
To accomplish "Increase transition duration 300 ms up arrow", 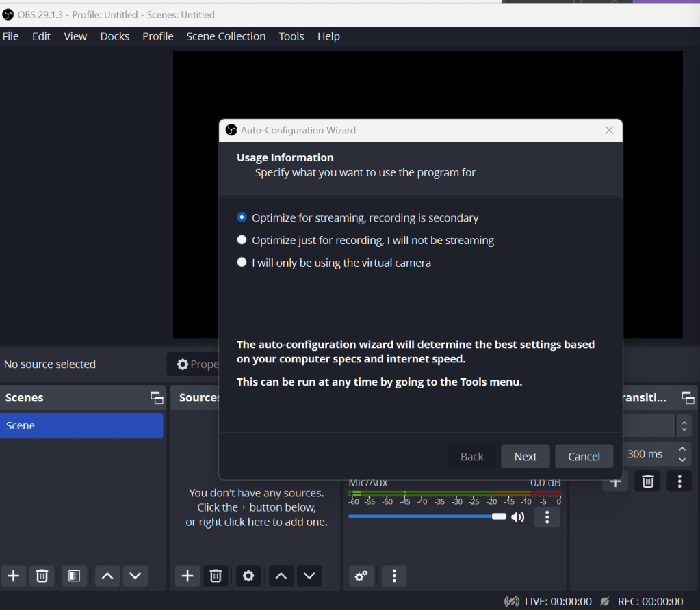I will (x=682, y=449).
